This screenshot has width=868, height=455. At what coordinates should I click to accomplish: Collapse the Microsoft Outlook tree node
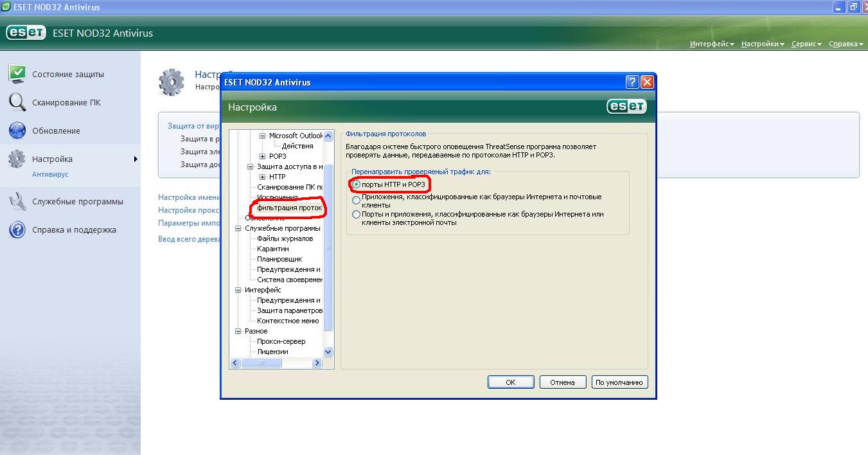262,136
